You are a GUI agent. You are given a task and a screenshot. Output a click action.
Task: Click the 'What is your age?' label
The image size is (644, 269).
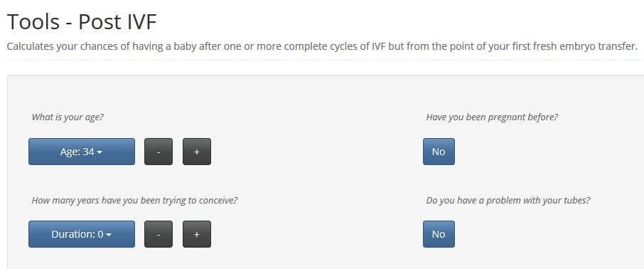click(x=68, y=117)
